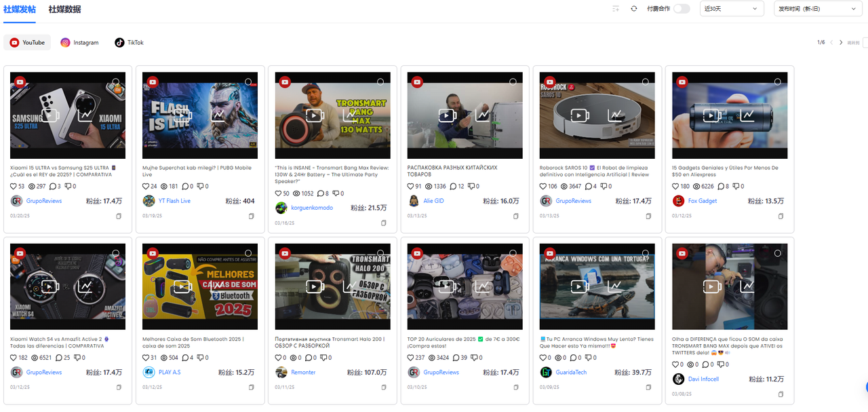This screenshot has height=412, width=868.
Task: Play the Alie GID unboxing video
Action: 447,115
